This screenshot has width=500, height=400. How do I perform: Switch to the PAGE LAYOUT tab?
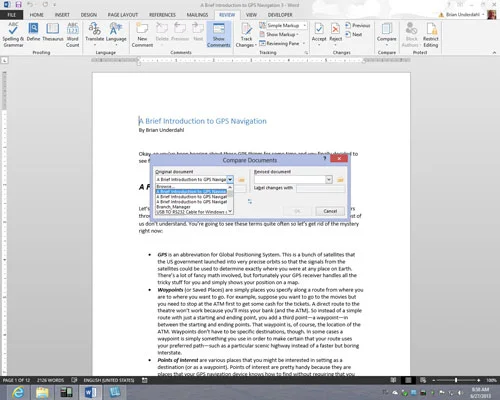123,15
